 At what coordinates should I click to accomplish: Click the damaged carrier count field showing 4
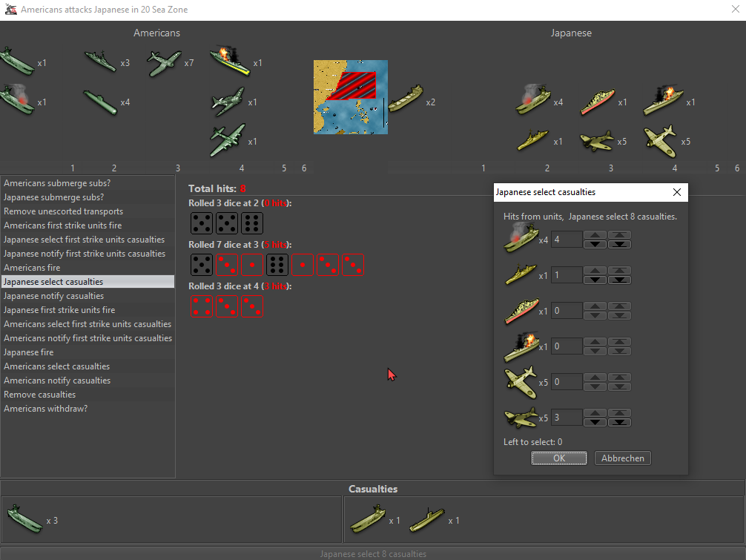[x=567, y=240]
